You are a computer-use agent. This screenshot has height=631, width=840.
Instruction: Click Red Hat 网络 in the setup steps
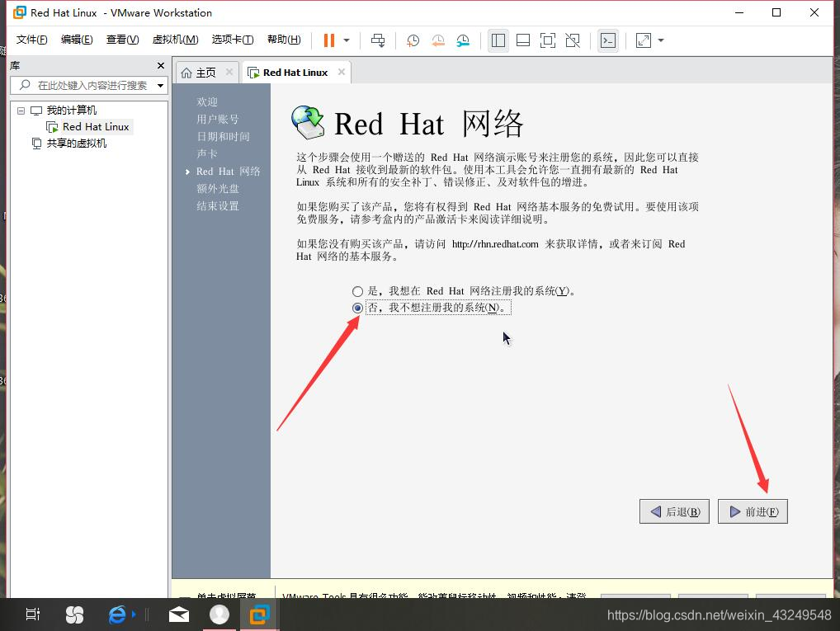tap(229, 172)
